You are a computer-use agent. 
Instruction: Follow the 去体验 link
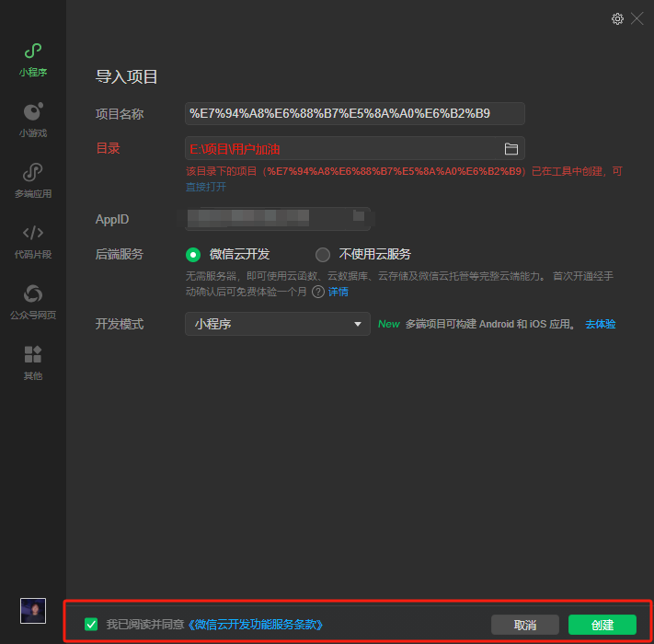(601, 324)
